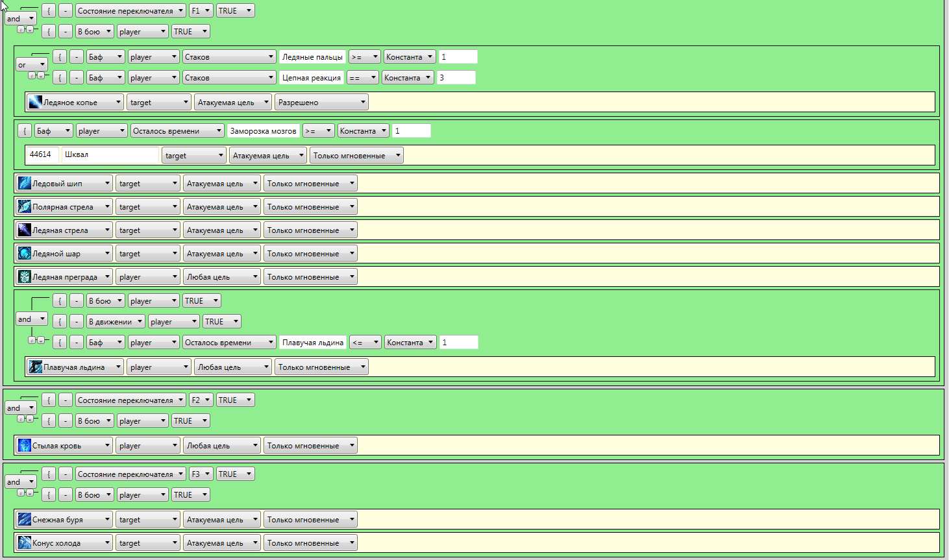Expand the Разрешено cast mode dropdown
949x560 pixels.
tap(321, 103)
